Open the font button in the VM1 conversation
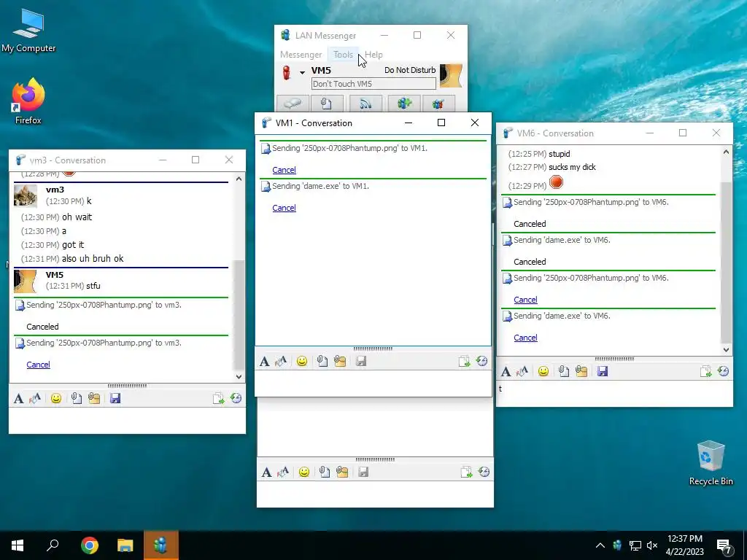 click(264, 362)
